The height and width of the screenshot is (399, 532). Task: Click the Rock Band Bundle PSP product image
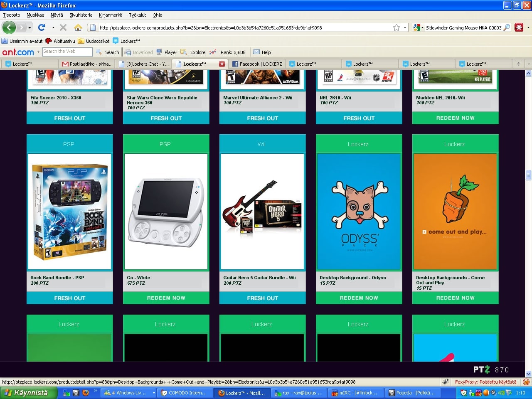[x=69, y=212]
